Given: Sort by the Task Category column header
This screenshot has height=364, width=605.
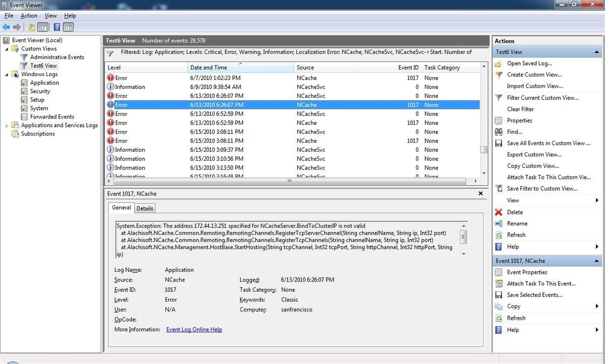Looking at the screenshot, I should tap(450, 68).
